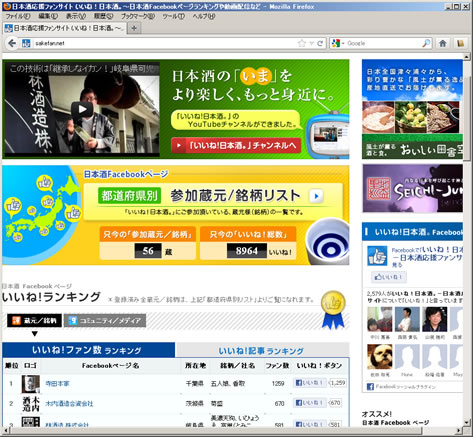Switch to 蔵元/銘柄 ranking tab
Screen dimensions: 473x437
pyautogui.click(x=34, y=321)
